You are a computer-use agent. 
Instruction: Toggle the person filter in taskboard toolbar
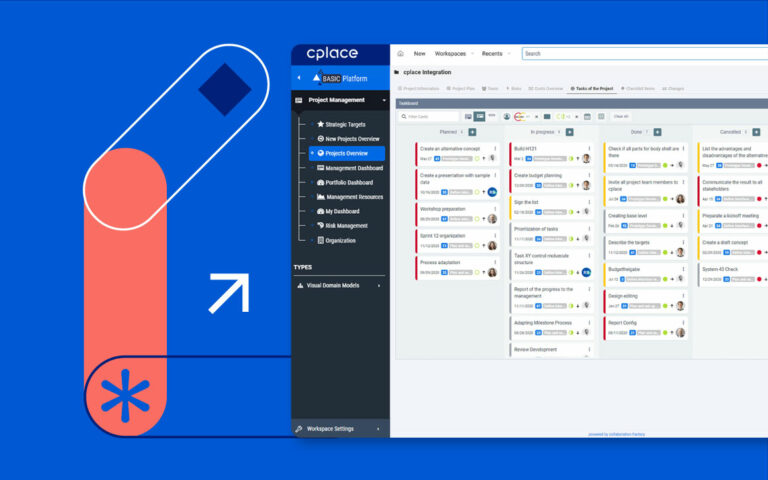506,117
